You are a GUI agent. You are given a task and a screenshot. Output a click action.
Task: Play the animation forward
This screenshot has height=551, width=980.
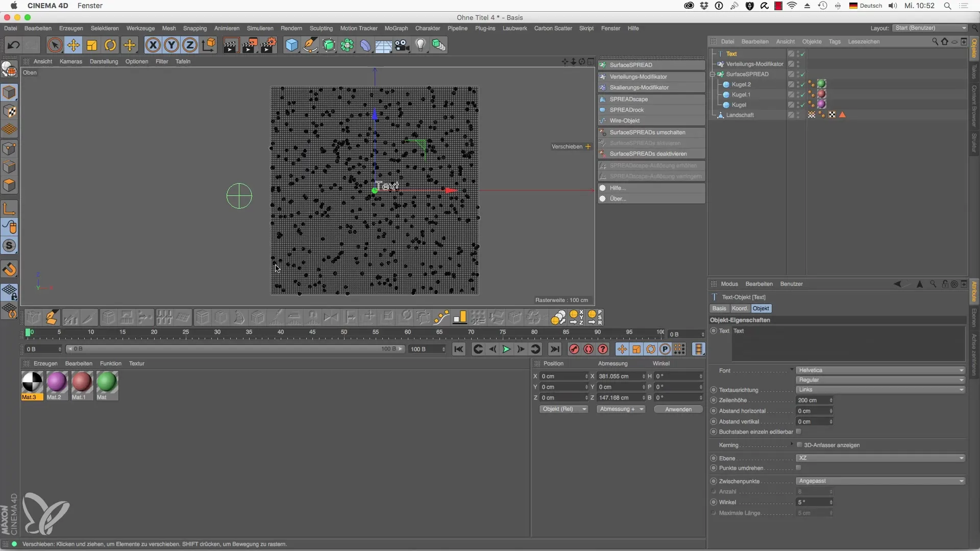[x=506, y=349]
